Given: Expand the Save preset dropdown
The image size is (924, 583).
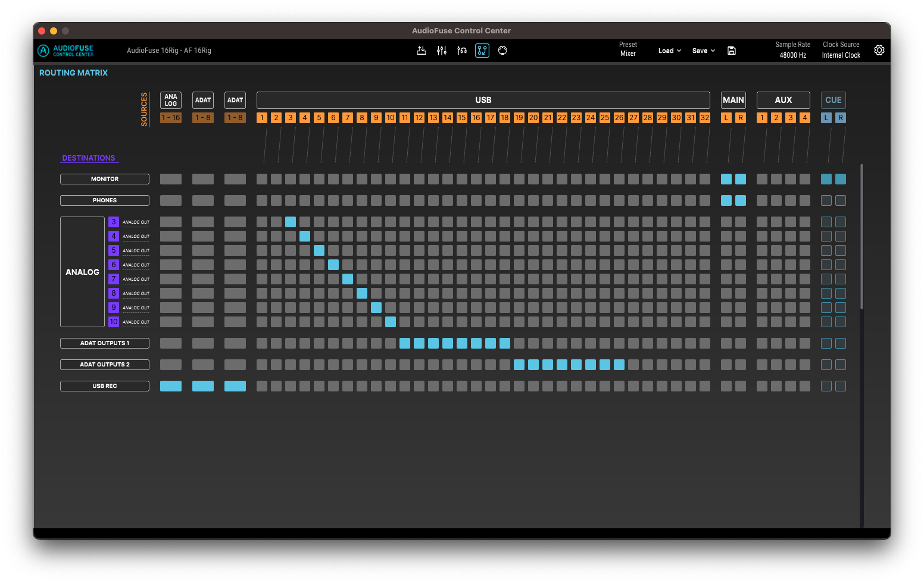Looking at the screenshot, I should 704,51.
